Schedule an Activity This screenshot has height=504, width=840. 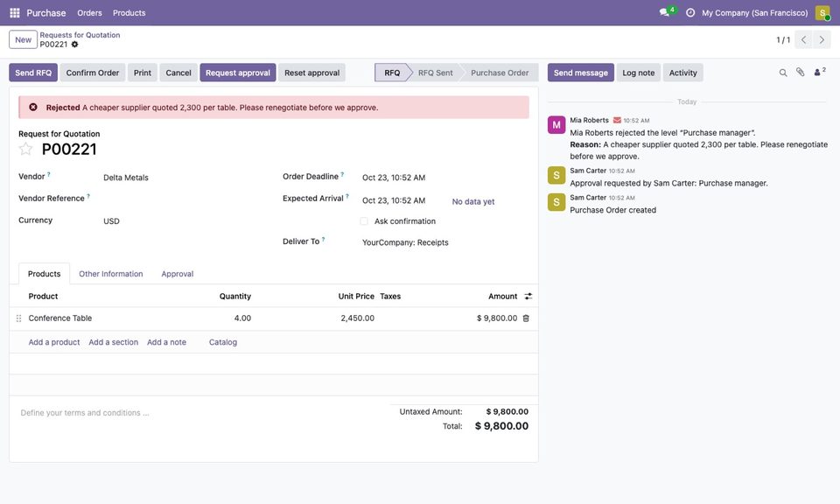tap(683, 73)
